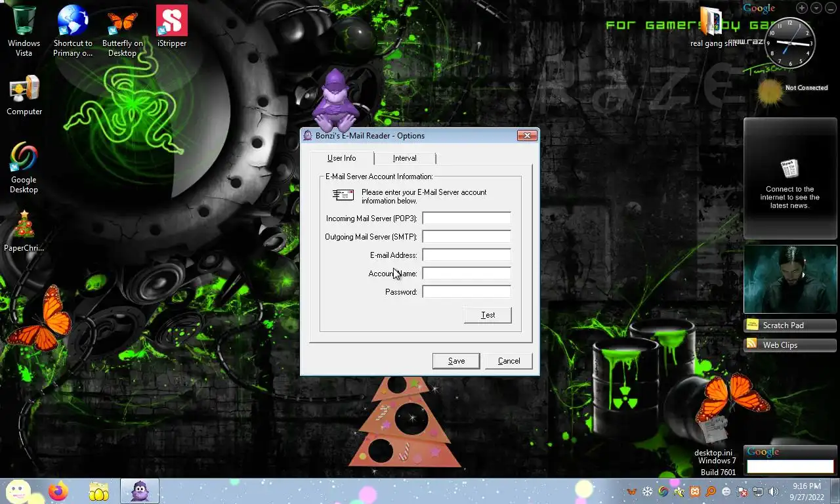The height and width of the screenshot is (504, 840).
Task: Click the orange magnifier tray icon
Action: coord(711,492)
